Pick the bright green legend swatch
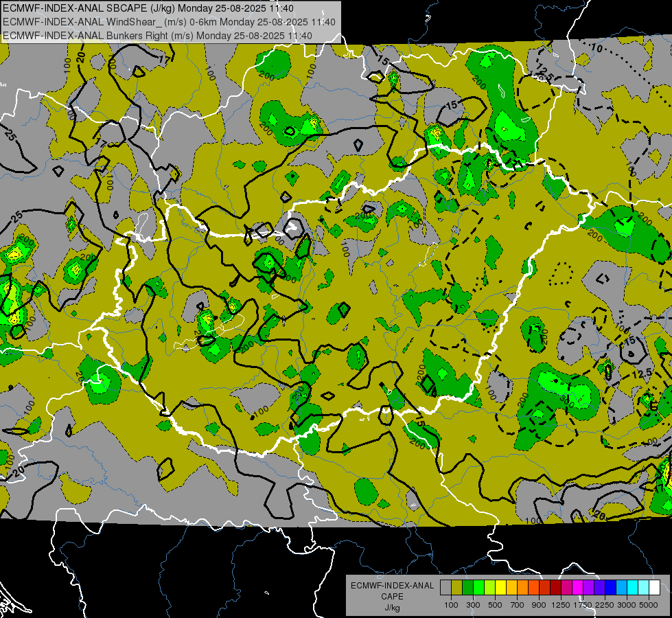Image resolution: width=672 pixels, height=618 pixels. pos(478,587)
